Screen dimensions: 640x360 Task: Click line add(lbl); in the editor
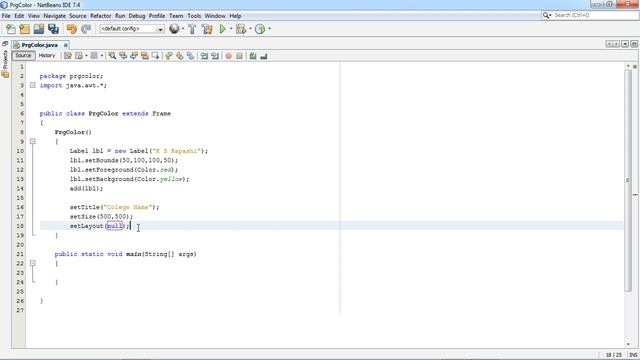tap(86, 189)
